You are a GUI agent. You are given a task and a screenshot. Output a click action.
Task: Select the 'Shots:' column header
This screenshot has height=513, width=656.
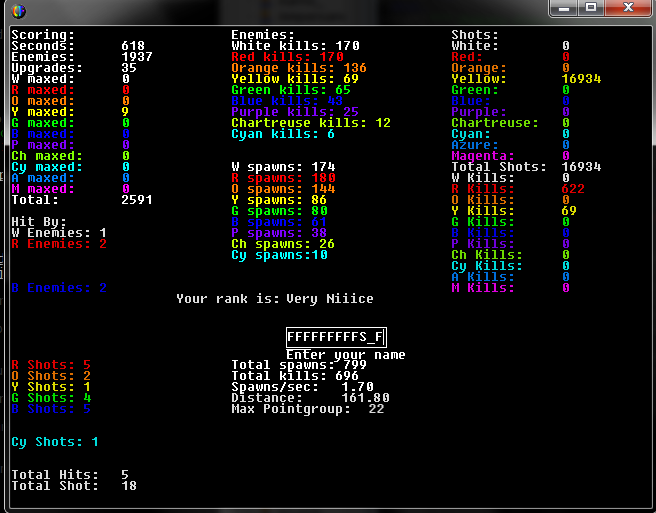474,35
